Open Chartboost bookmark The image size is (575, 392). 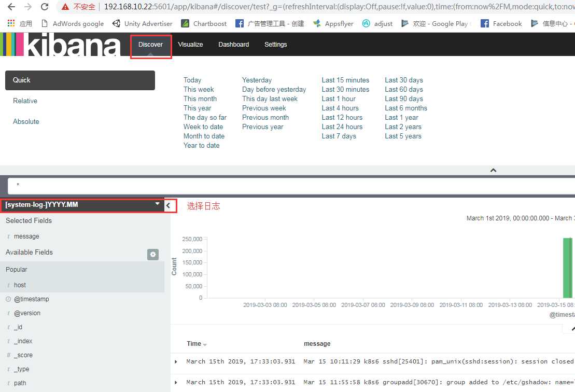(x=204, y=23)
